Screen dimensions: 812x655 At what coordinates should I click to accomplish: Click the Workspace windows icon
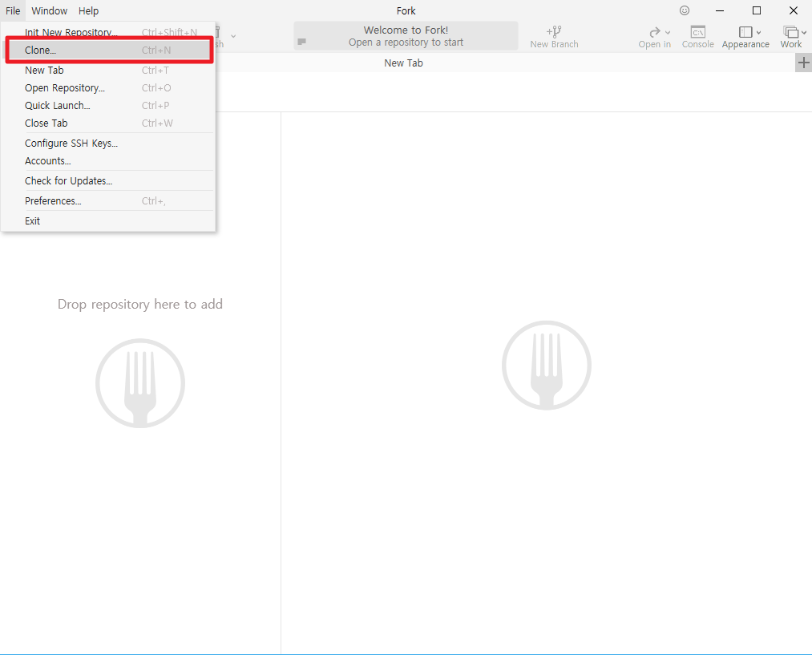click(x=791, y=32)
